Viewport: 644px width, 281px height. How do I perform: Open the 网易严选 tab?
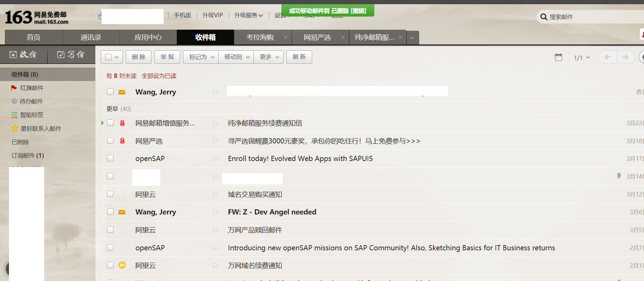click(317, 37)
